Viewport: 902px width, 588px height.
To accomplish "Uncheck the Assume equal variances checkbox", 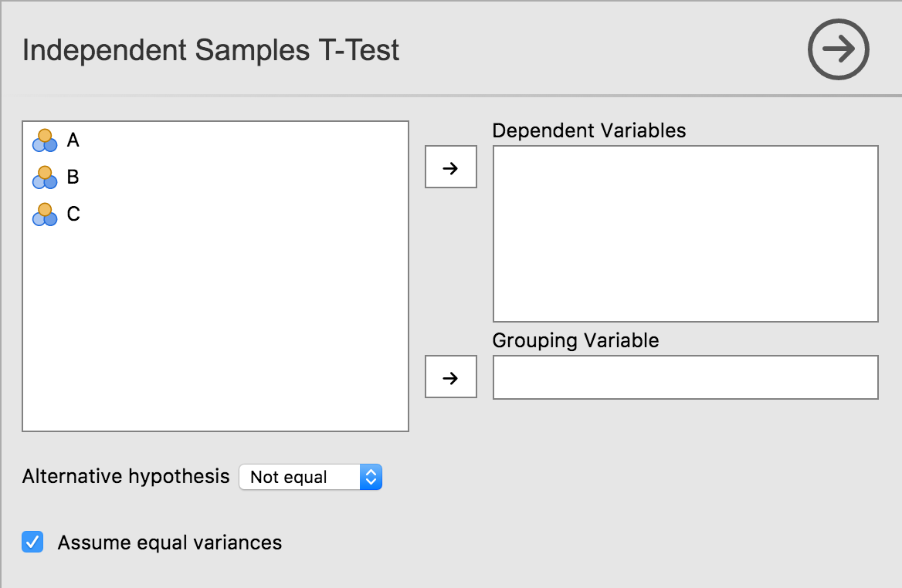I will (x=32, y=542).
